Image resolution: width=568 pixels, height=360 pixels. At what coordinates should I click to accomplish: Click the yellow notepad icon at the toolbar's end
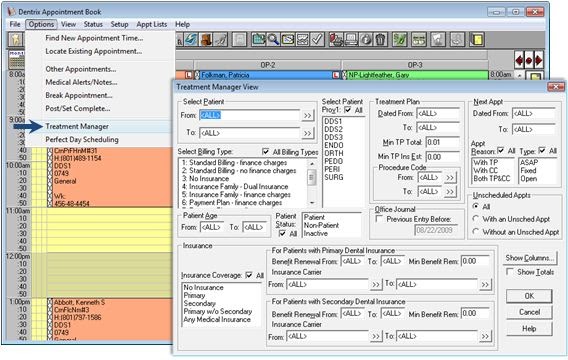(x=477, y=39)
